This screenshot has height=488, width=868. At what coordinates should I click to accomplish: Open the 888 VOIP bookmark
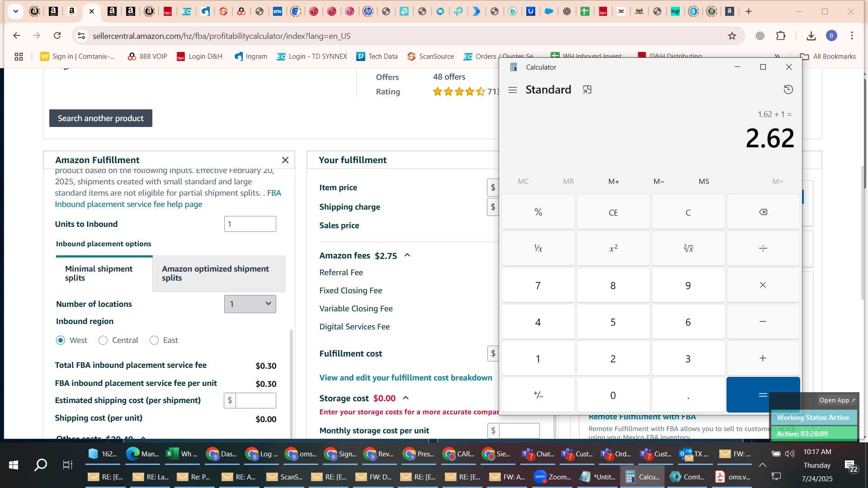coord(147,56)
